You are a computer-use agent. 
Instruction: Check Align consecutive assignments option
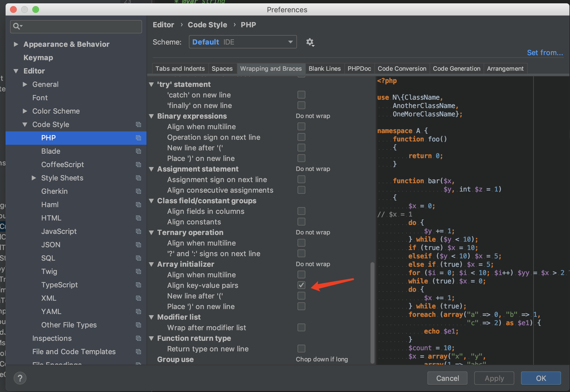click(x=301, y=190)
